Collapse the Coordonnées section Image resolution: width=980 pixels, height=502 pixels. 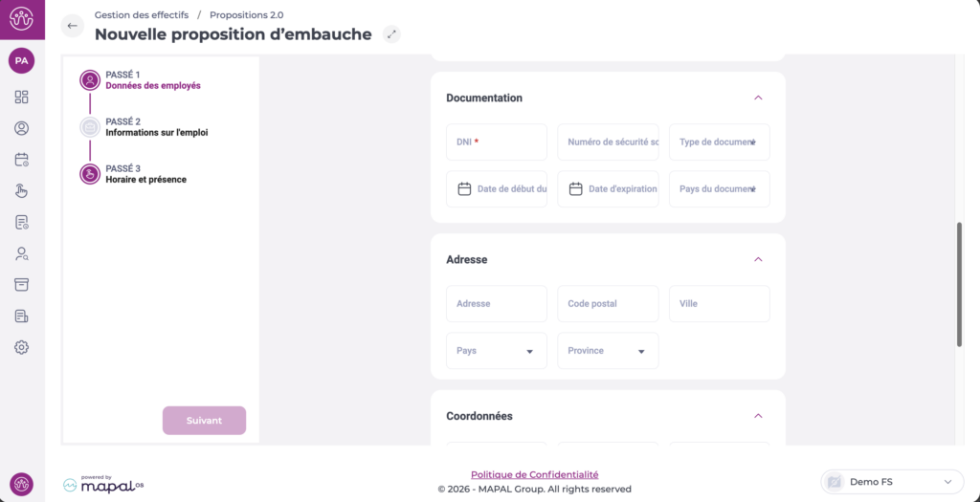coord(758,416)
